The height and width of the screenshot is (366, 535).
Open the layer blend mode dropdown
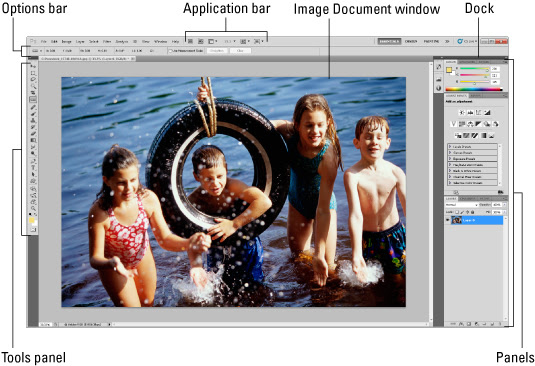(462, 205)
